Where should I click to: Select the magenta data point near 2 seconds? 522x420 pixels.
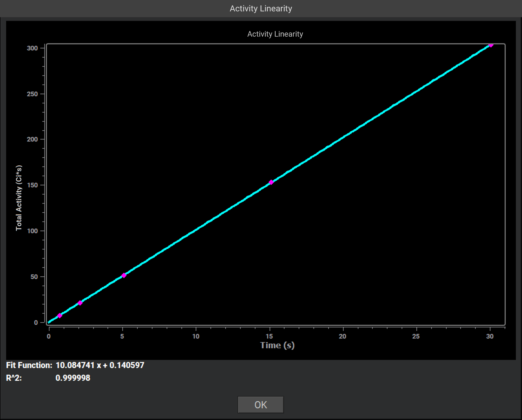[80, 303]
